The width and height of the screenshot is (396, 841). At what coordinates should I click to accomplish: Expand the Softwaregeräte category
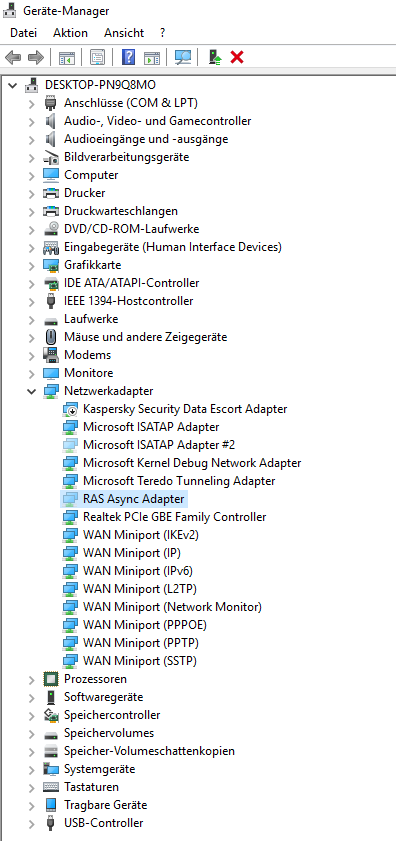(32, 697)
